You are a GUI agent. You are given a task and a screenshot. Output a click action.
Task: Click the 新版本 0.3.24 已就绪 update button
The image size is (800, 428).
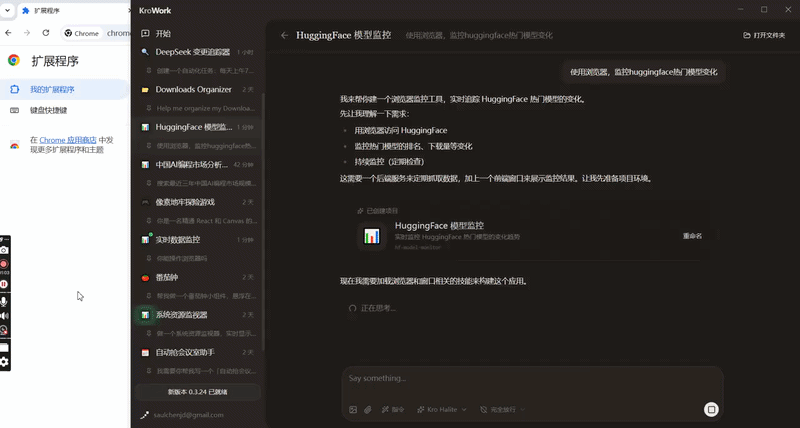pos(198,392)
